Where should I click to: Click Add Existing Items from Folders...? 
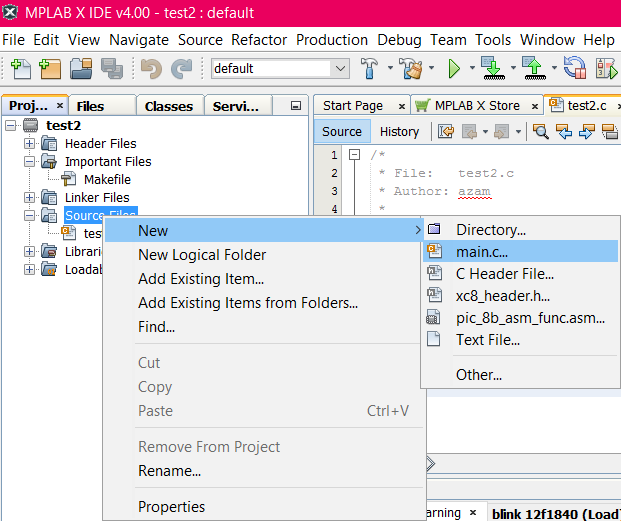pyautogui.click(x=263, y=303)
